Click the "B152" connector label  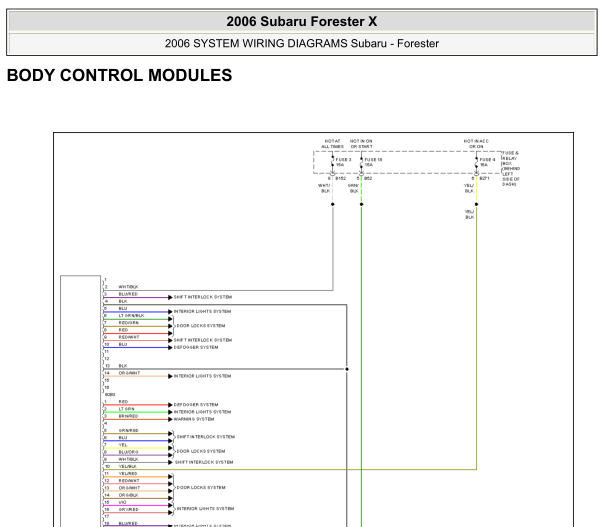[x=340, y=178]
